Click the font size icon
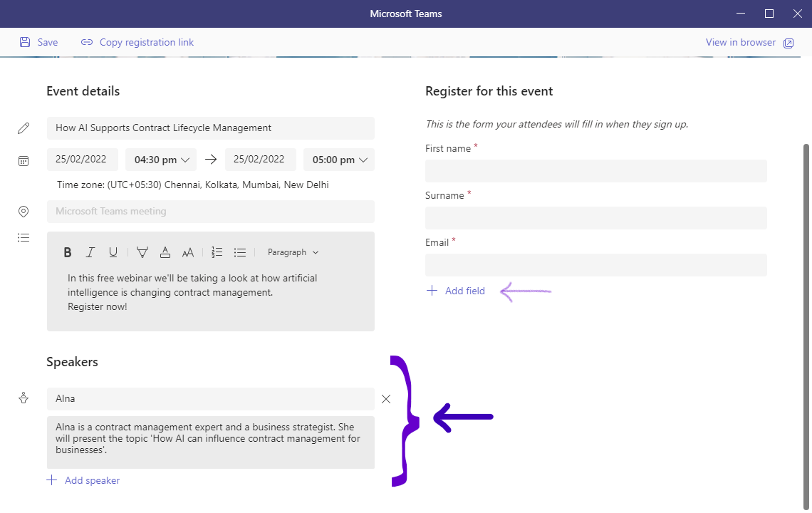The width and height of the screenshot is (812, 513). point(188,252)
